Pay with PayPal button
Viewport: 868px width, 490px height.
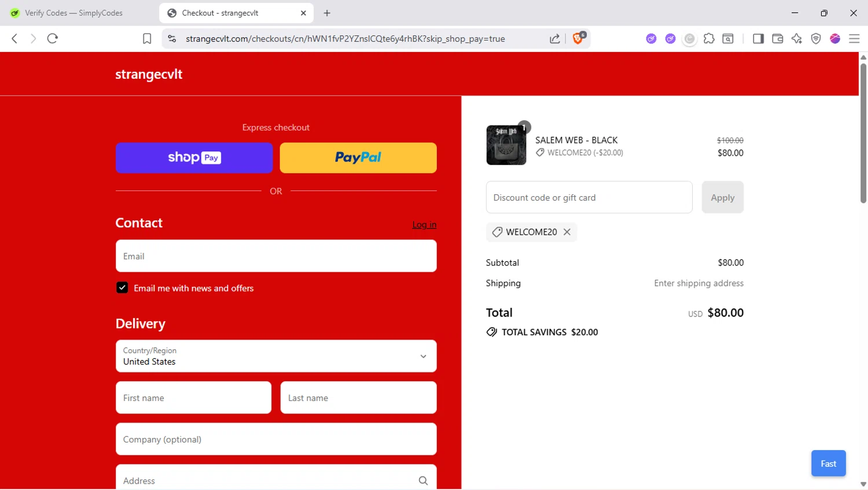point(358,158)
